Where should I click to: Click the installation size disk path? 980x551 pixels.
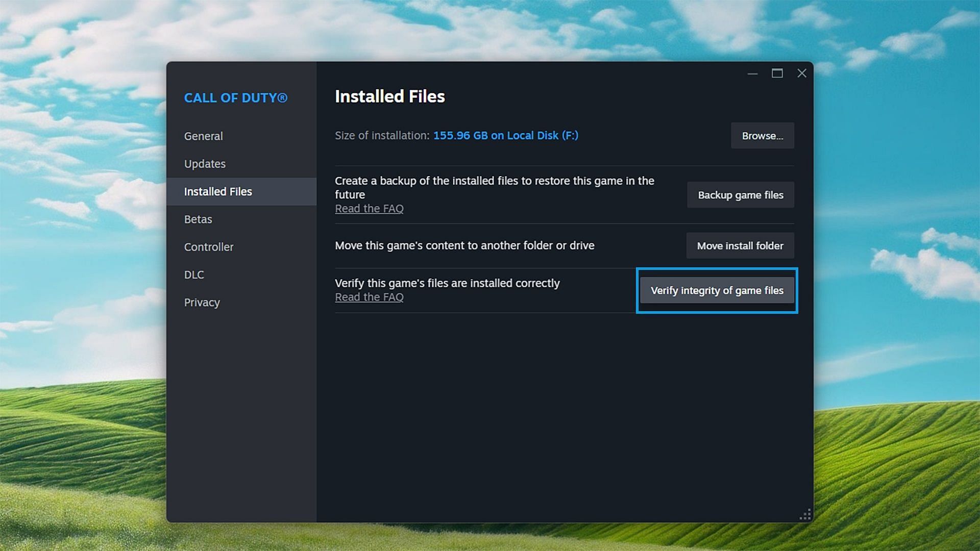pos(505,135)
